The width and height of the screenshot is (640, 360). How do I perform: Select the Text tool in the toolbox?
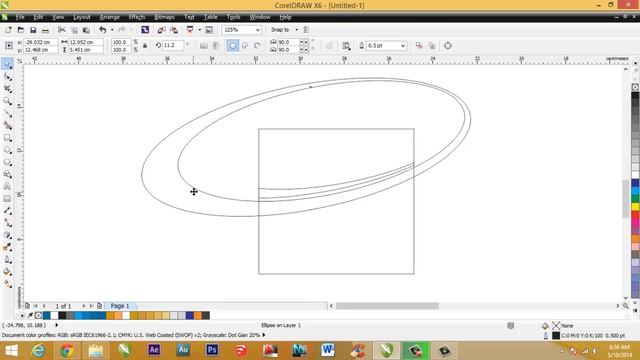pos(7,187)
